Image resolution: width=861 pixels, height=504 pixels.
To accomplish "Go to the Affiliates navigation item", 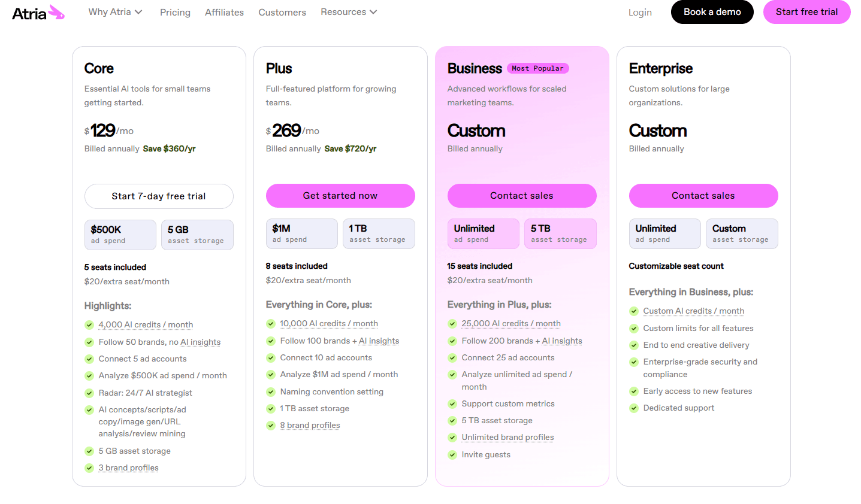I will coord(224,13).
